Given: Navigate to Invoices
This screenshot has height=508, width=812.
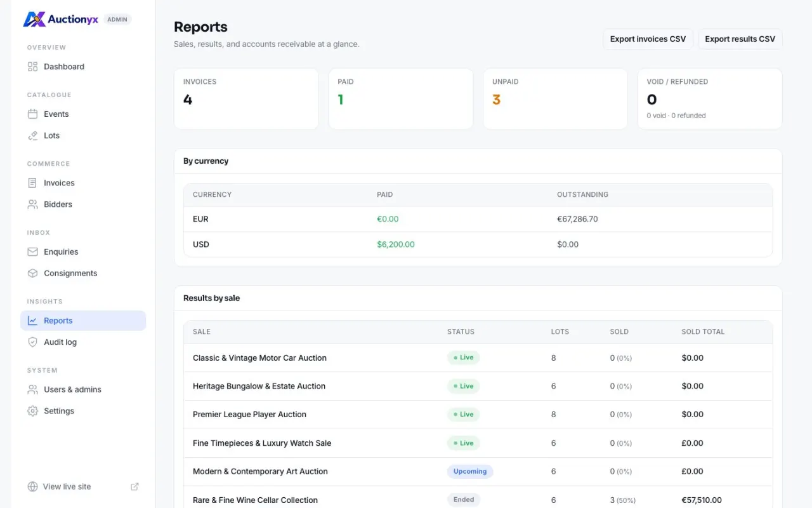Looking at the screenshot, I should click(83, 183).
